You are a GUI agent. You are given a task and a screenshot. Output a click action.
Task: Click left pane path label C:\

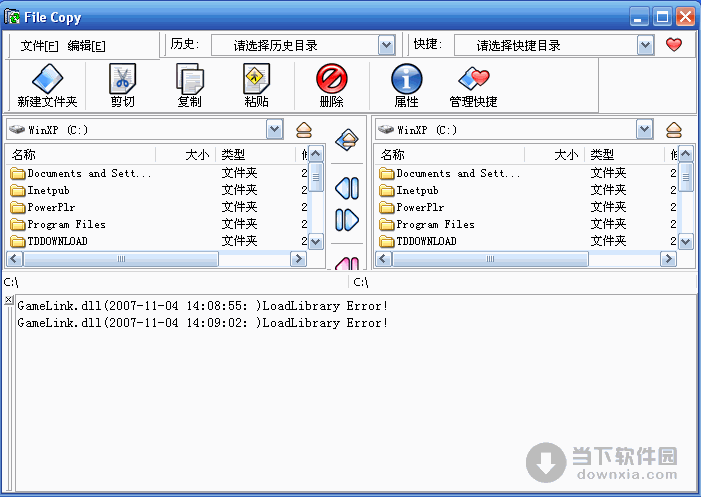tap(11, 282)
